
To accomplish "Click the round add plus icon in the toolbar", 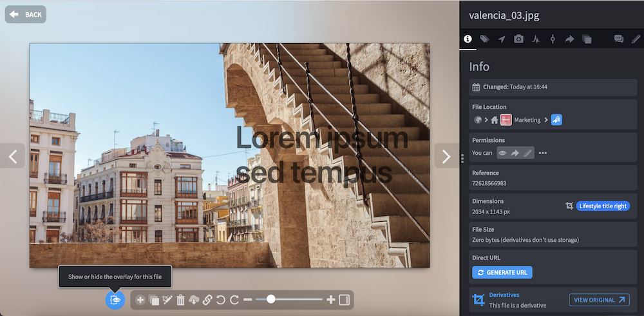I will (x=140, y=300).
